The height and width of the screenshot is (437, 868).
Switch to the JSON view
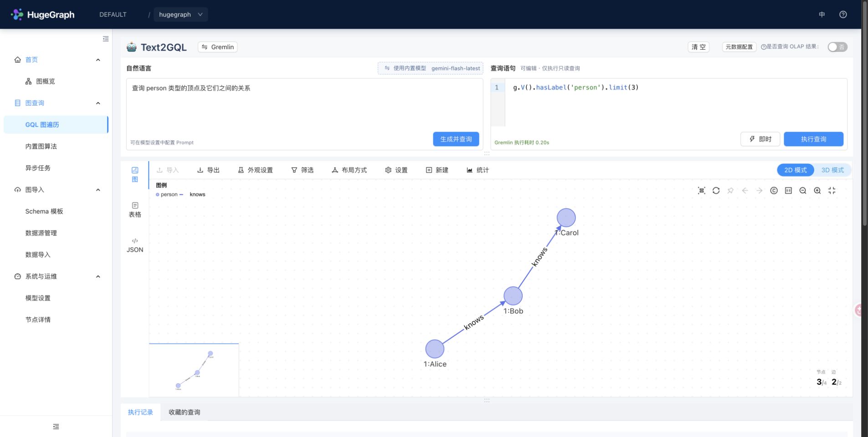(135, 245)
